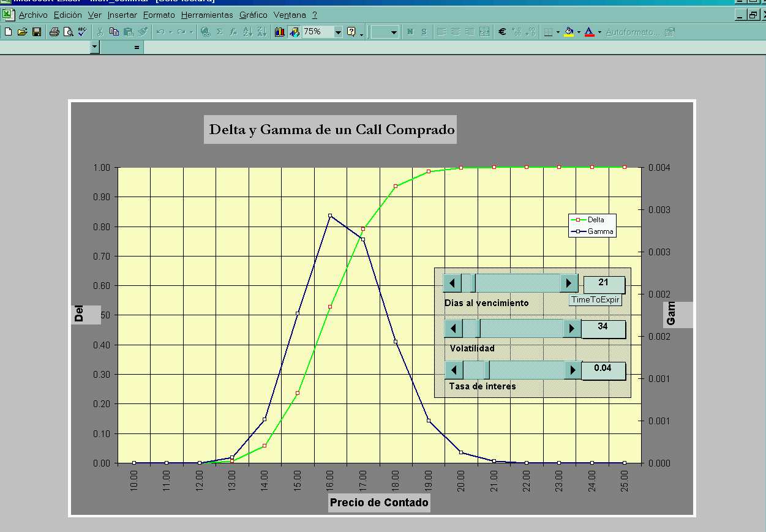The image size is (766, 532).
Task: Sort ascending with the A-Z icon
Action: coord(247,32)
